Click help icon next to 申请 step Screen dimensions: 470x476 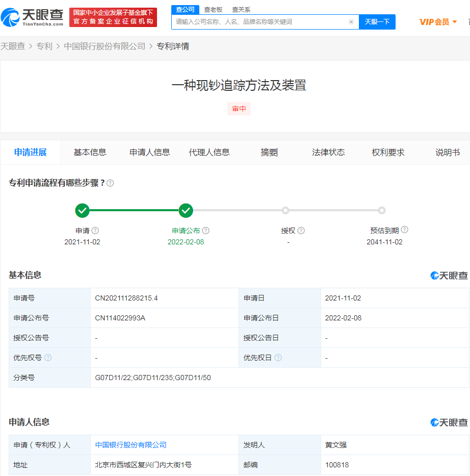coord(95,230)
